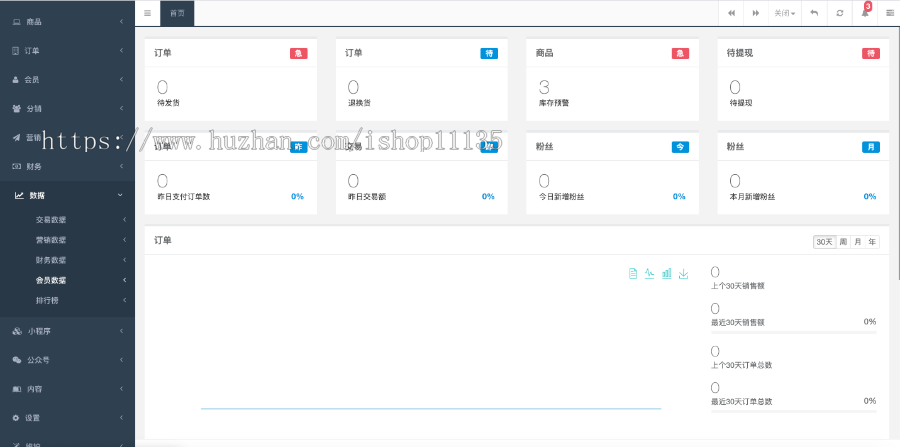Refresh the page with the refresh icon

840,13
